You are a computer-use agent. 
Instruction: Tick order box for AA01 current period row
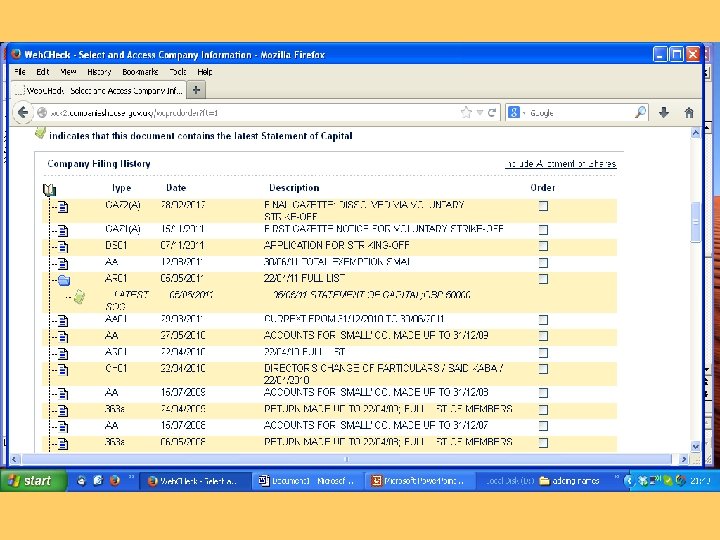coord(543,320)
